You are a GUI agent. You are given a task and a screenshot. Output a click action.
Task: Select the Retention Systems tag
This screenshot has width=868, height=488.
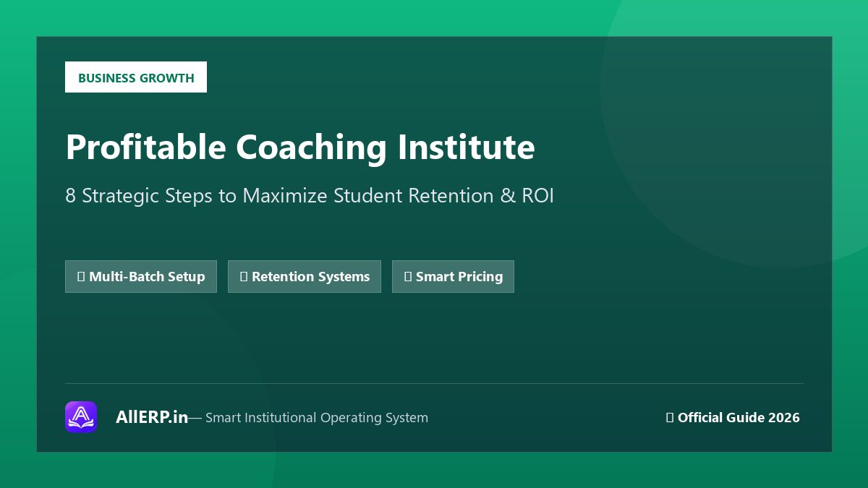point(305,276)
